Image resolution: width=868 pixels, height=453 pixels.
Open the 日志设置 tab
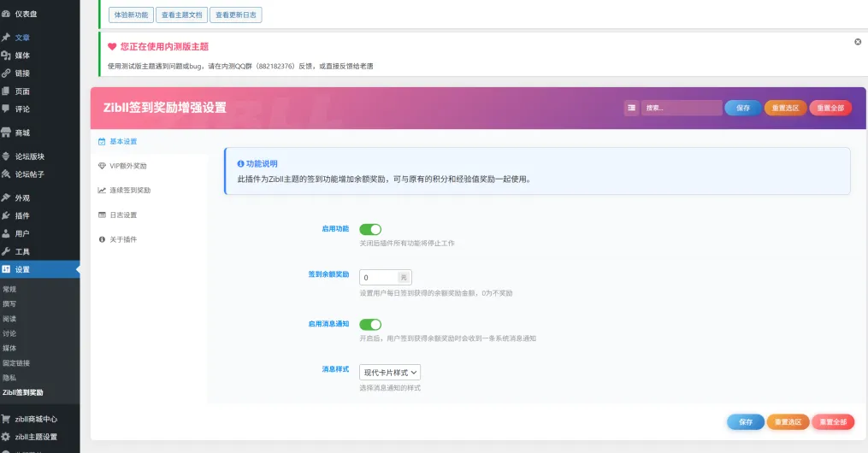coord(148,215)
